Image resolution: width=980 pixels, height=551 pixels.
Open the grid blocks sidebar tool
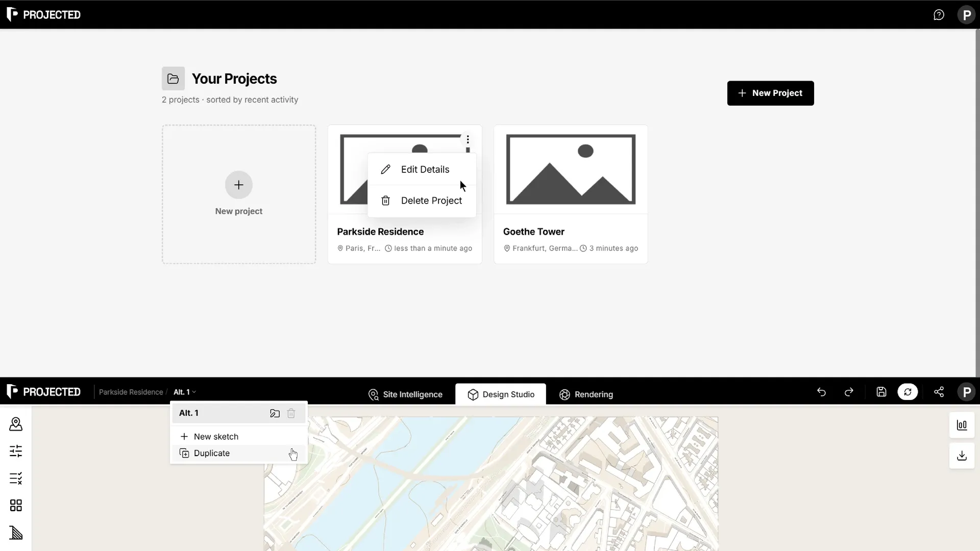[16, 506]
